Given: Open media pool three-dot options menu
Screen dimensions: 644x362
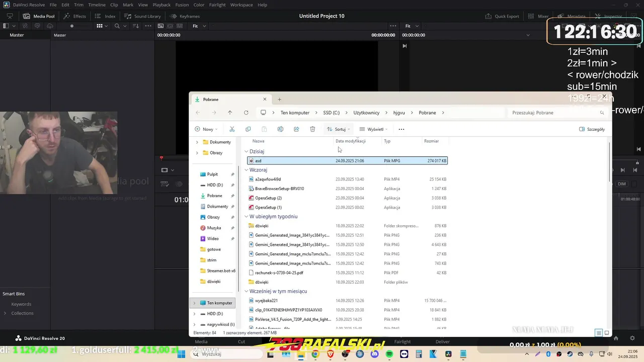Looking at the screenshot, I should pyautogui.click(x=148, y=26).
